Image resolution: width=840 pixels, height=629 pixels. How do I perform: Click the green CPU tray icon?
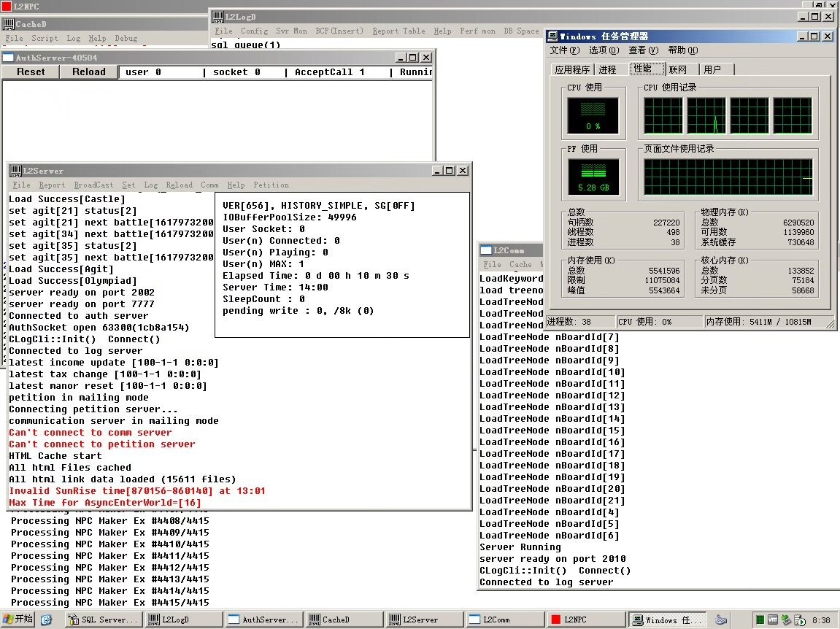tap(760, 620)
